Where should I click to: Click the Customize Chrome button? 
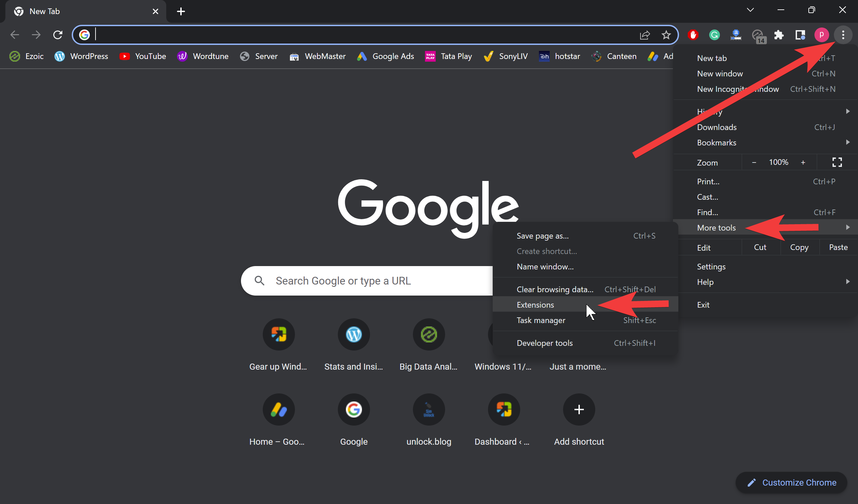click(x=791, y=482)
